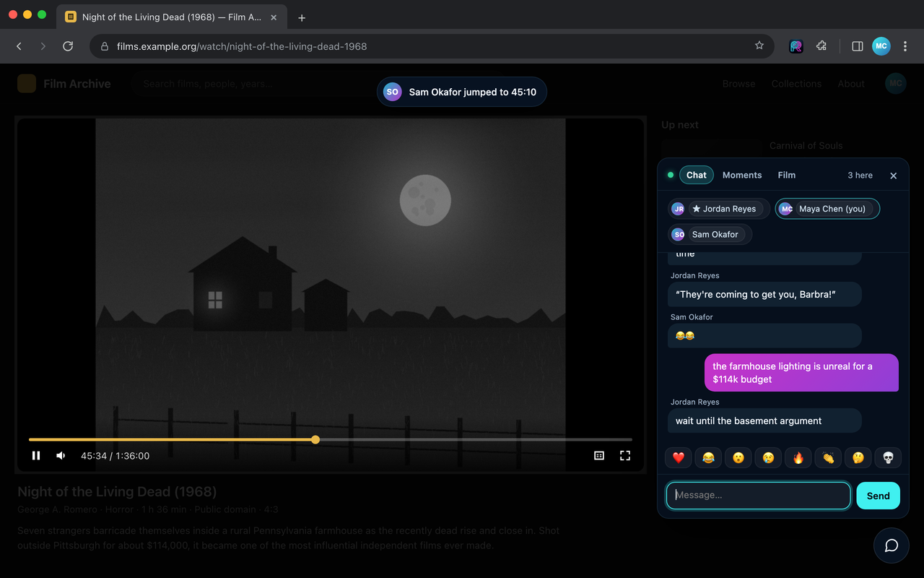Open Carnival of Souls up next
924x578 pixels.
pos(806,146)
